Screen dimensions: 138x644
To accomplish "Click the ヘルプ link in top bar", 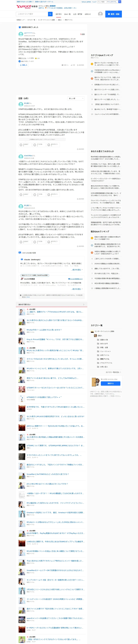I will click(94, 2).
